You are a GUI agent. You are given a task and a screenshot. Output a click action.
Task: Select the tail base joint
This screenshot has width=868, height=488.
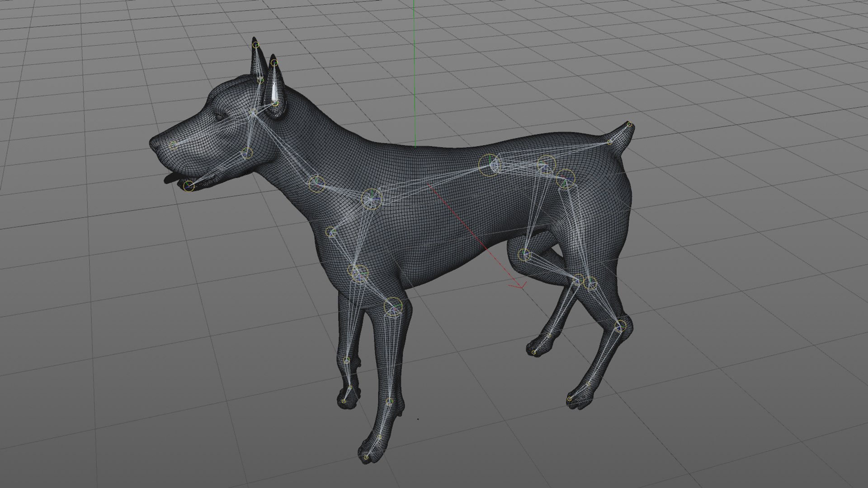pos(609,142)
